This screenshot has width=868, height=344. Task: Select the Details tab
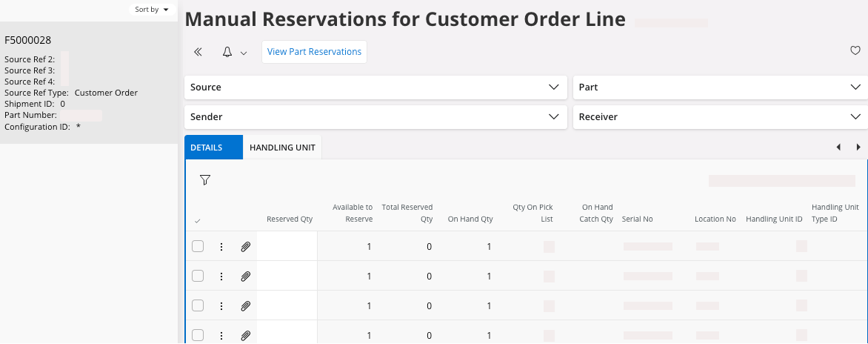coord(207,148)
